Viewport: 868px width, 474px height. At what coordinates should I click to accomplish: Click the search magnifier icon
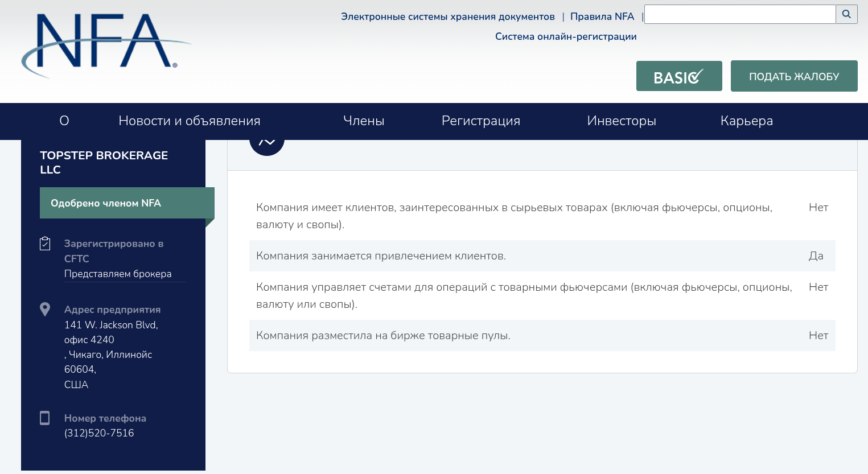[x=846, y=14]
